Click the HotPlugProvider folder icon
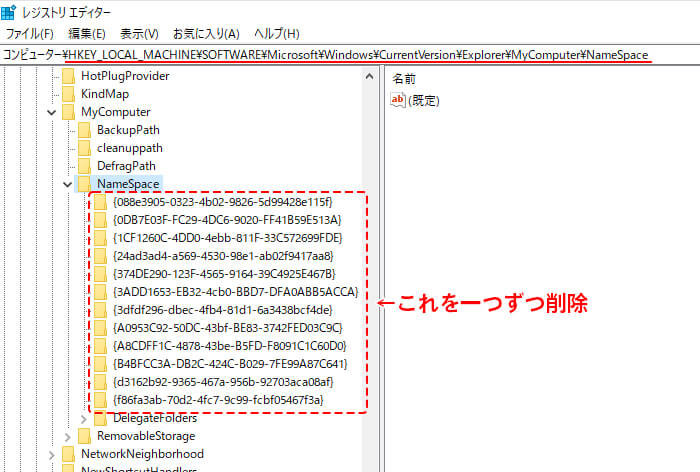The height and width of the screenshot is (472, 700). click(x=68, y=76)
